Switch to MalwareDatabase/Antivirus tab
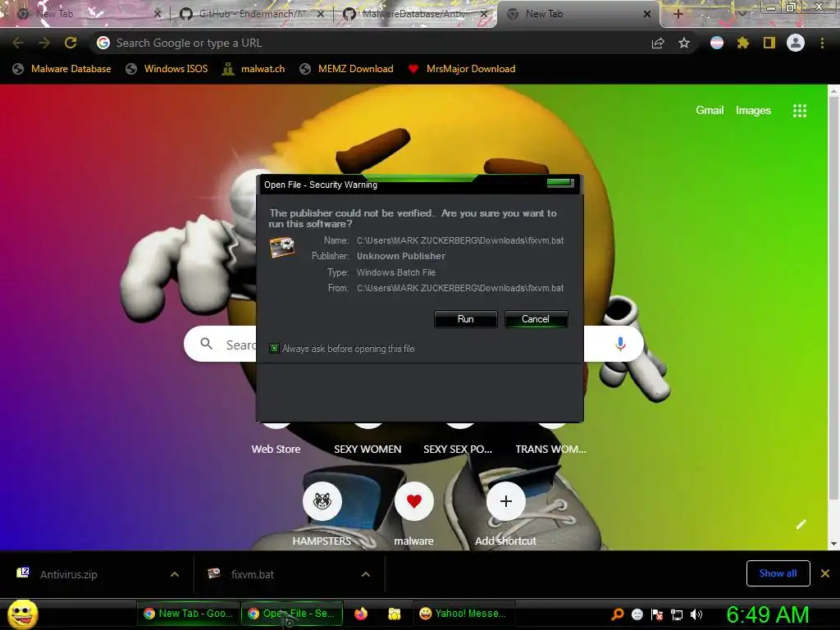The image size is (840, 630). (413, 14)
